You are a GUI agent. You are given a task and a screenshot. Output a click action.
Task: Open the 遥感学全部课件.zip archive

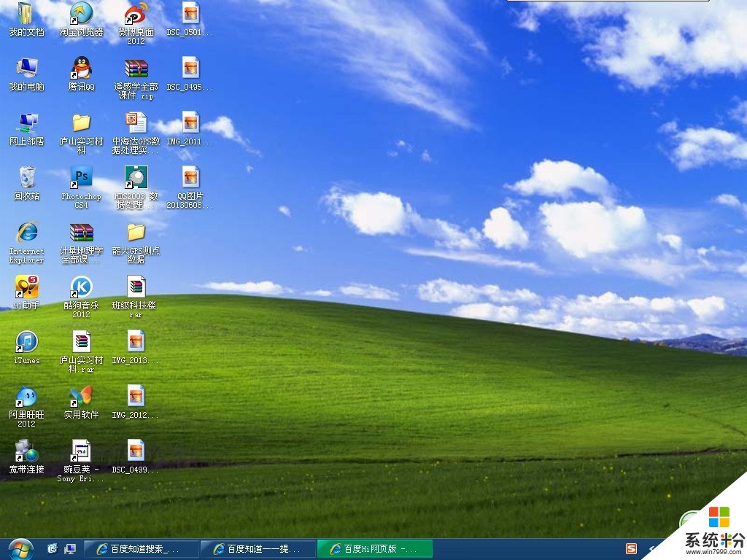[x=136, y=69]
